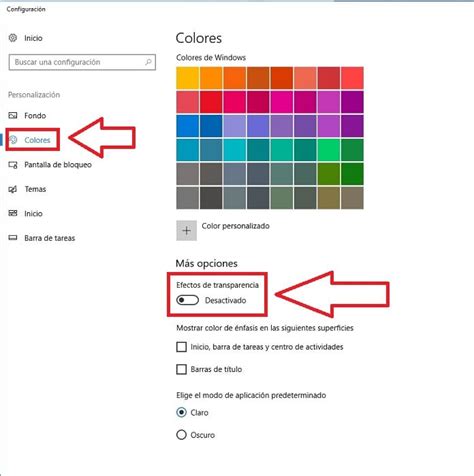Open Barra de tareas settings
The width and height of the screenshot is (474, 476).
point(50,238)
